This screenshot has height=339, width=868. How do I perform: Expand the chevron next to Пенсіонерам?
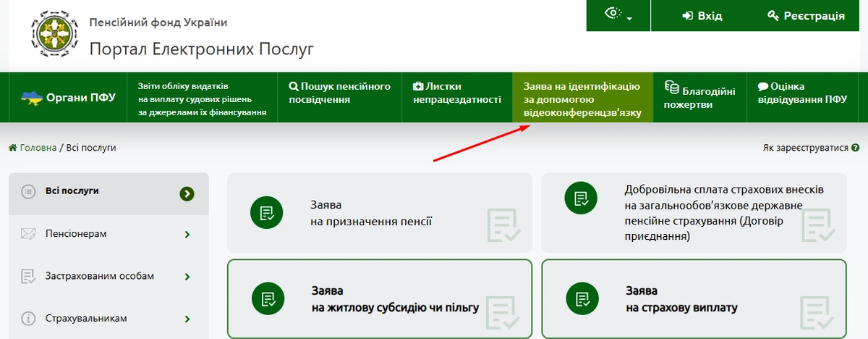pyautogui.click(x=187, y=235)
